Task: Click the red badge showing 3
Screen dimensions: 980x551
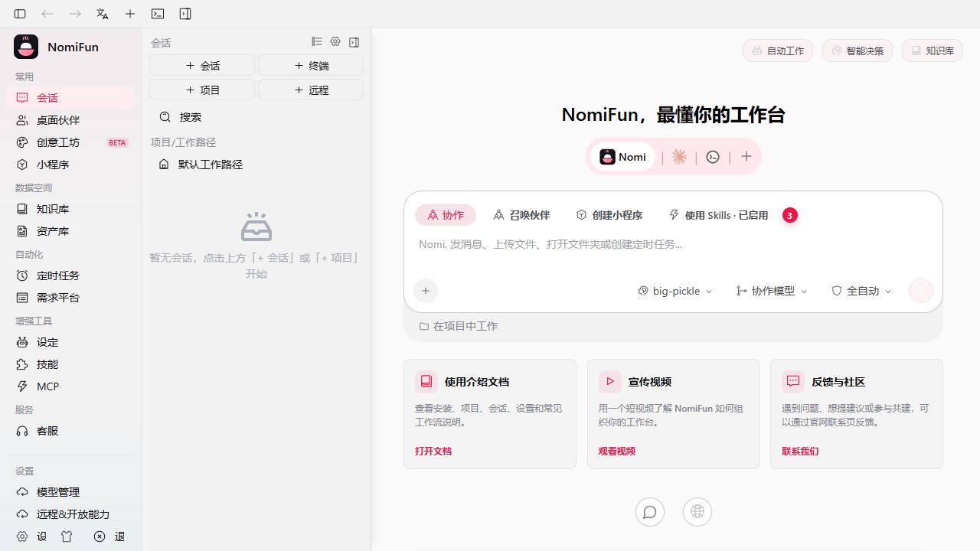Action: [x=790, y=215]
